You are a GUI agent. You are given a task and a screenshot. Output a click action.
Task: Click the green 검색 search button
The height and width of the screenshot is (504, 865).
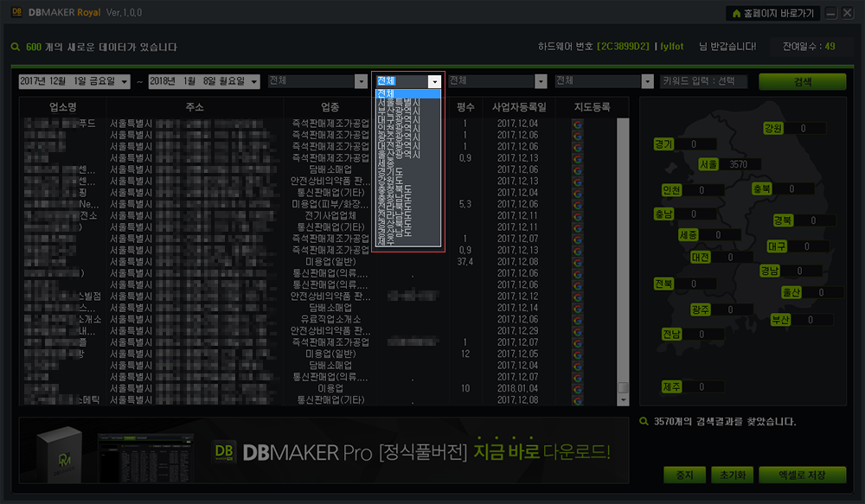[x=802, y=81]
